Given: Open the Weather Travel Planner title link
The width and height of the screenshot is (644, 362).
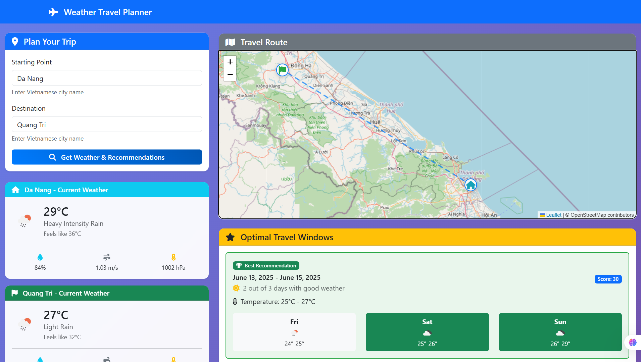Looking at the screenshot, I should 108,12.
